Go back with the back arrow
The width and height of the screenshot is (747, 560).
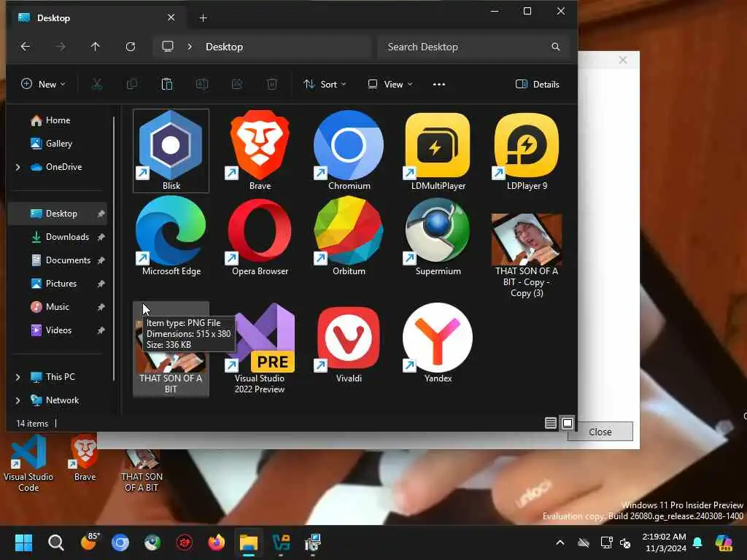26,47
